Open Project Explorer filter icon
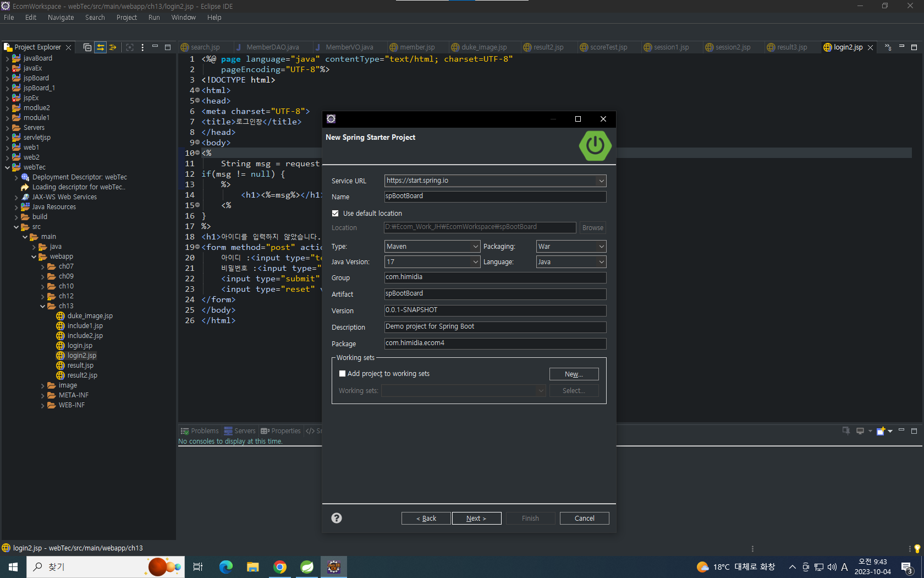The height and width of the screenshot is (578, 924). (113, 47)
